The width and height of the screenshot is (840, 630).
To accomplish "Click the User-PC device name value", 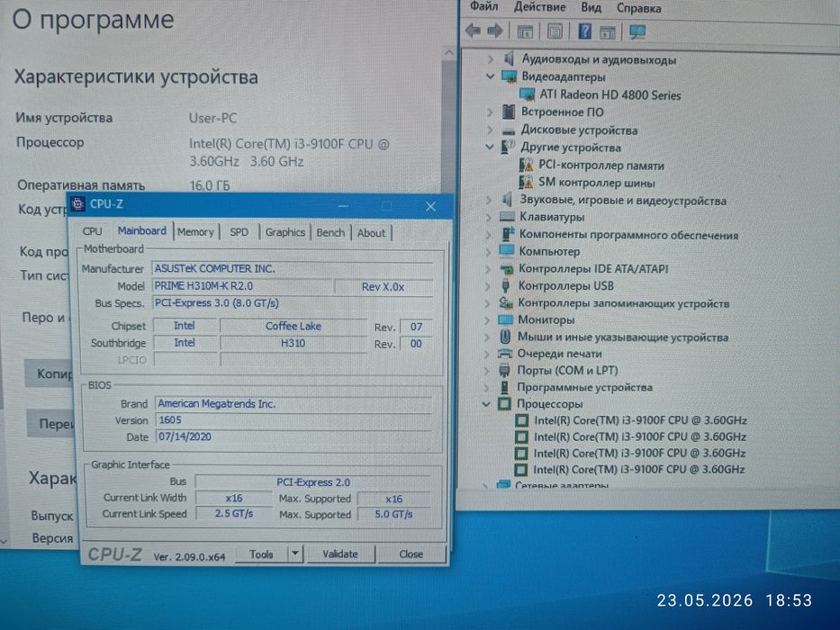I will [x=212, y=118].
